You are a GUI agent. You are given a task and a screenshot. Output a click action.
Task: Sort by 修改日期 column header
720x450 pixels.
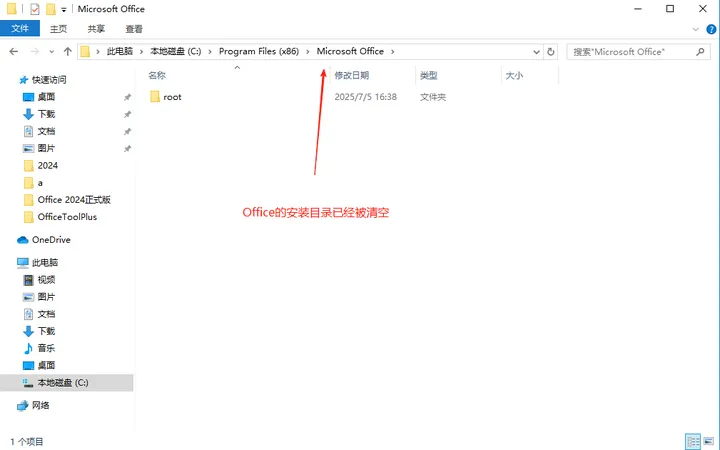[x=351, y=75]
